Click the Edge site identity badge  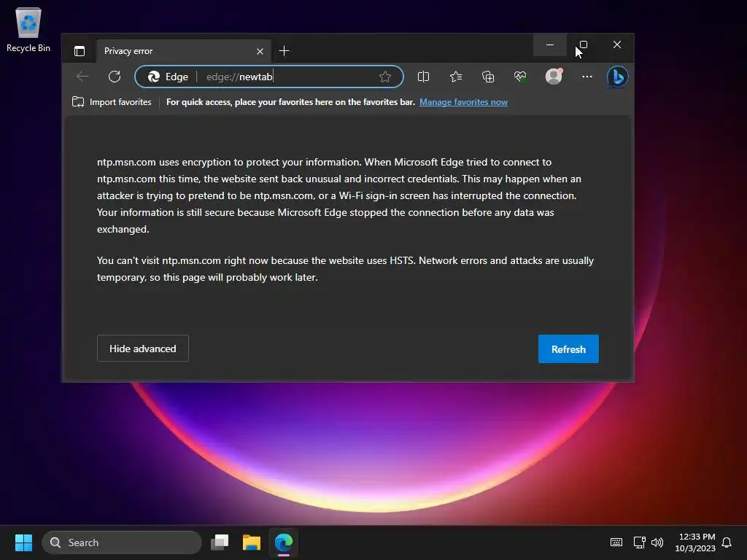click(168, 77)
